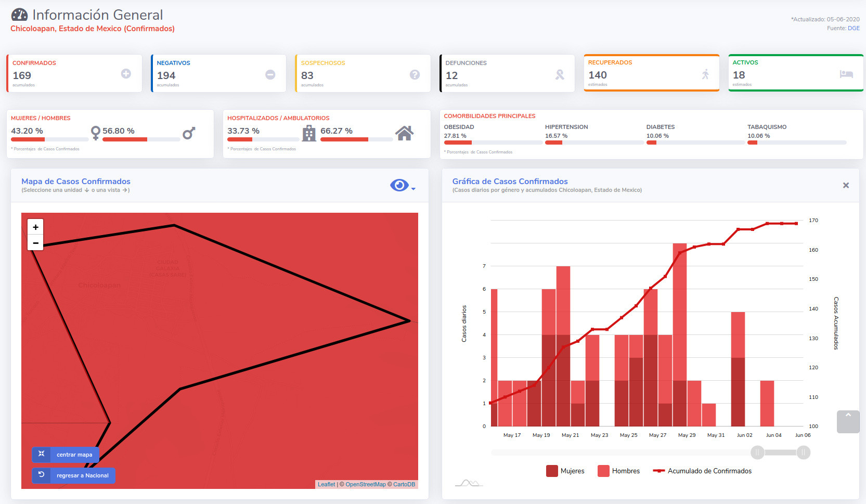
Task: Zoom in the map with plus button
Action: [35, 227]
